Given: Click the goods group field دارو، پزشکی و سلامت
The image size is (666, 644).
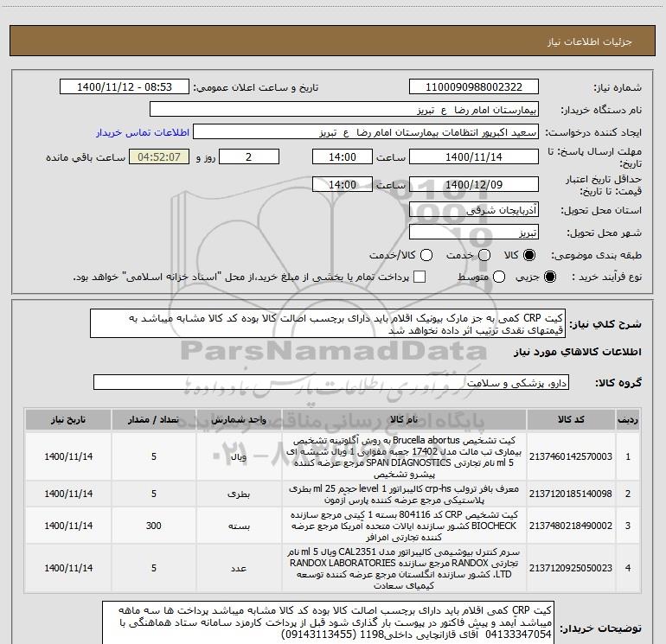Looking at the screenshot, I should click(331, 382).
